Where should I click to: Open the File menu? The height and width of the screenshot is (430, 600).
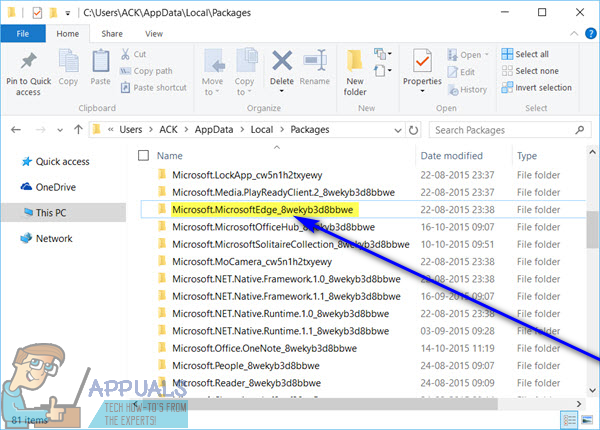23,34
